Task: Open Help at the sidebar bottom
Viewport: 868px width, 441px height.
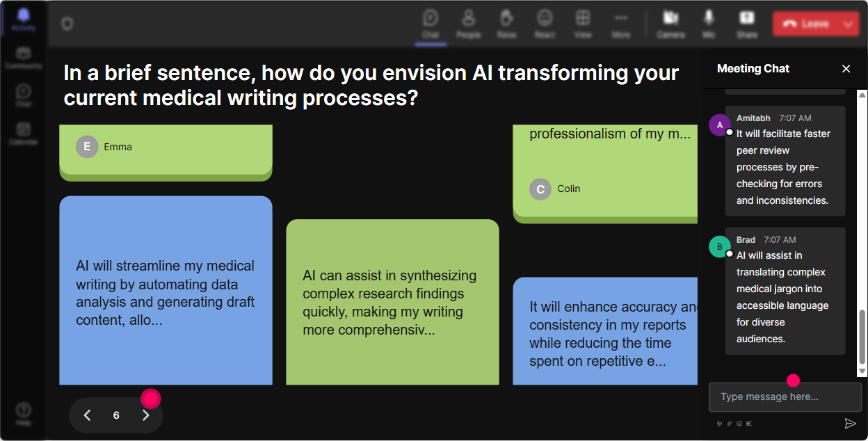Action: [24, 414]
